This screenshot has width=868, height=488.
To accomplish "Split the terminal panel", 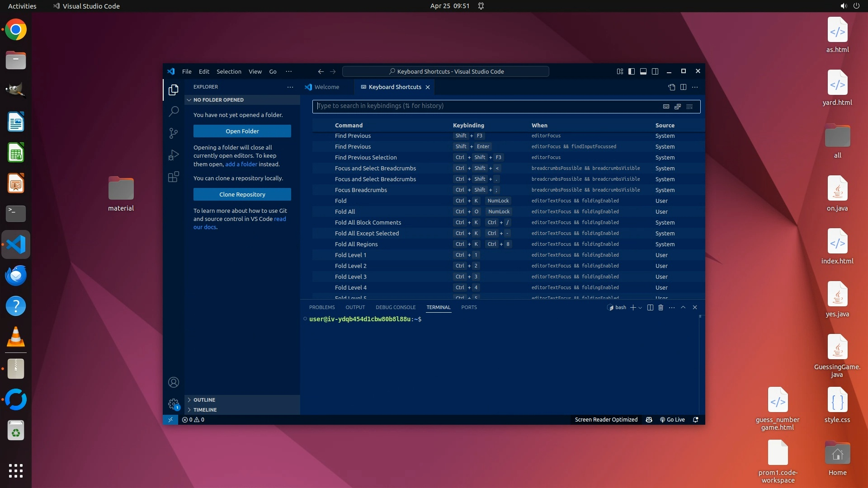I will pos(650,307).
